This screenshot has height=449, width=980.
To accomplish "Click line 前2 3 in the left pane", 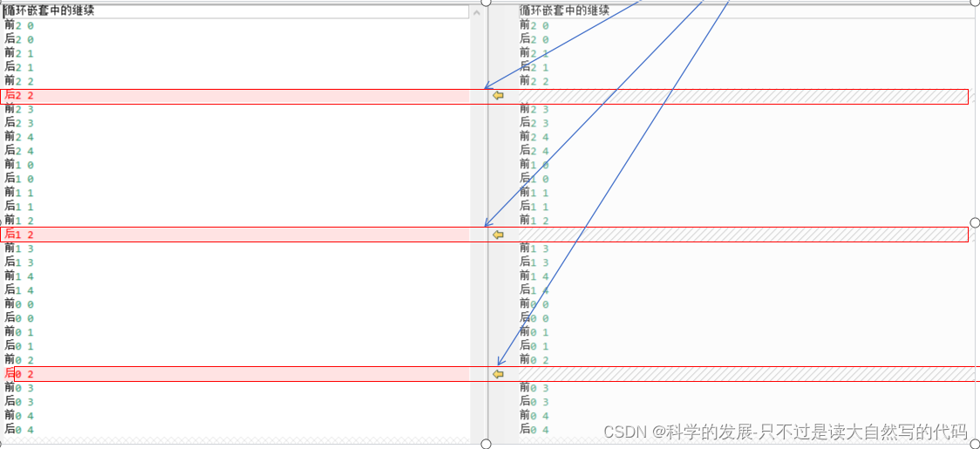I will coord(19,110).
